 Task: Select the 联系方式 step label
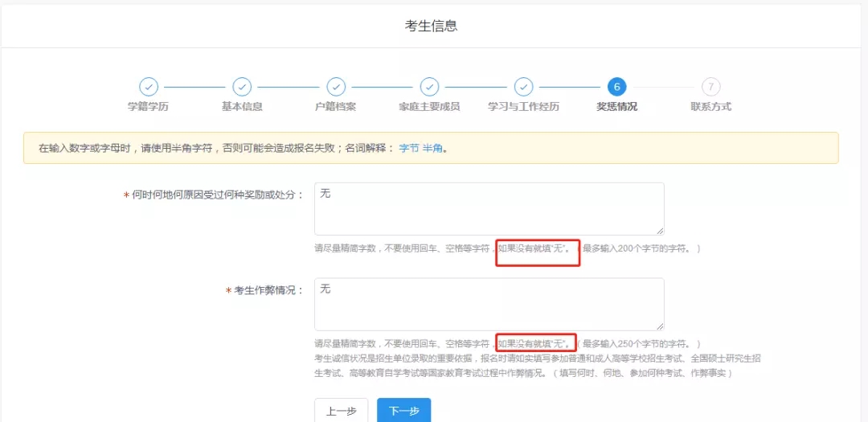click(x=710, y=107)
